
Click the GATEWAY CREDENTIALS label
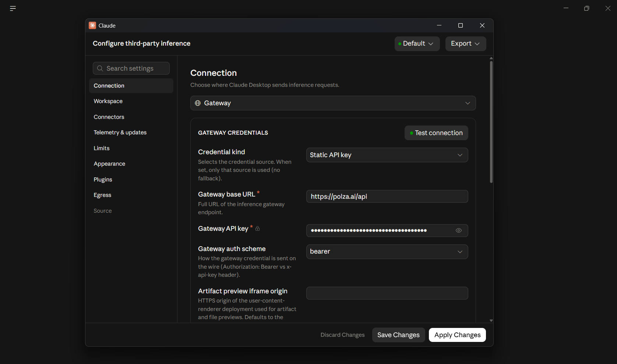pyautogui.click(x=233, y=133)
